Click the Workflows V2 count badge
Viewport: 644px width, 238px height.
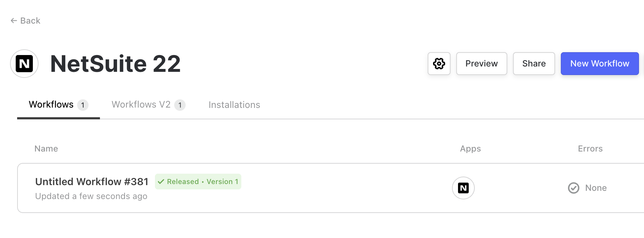point(180,105)
